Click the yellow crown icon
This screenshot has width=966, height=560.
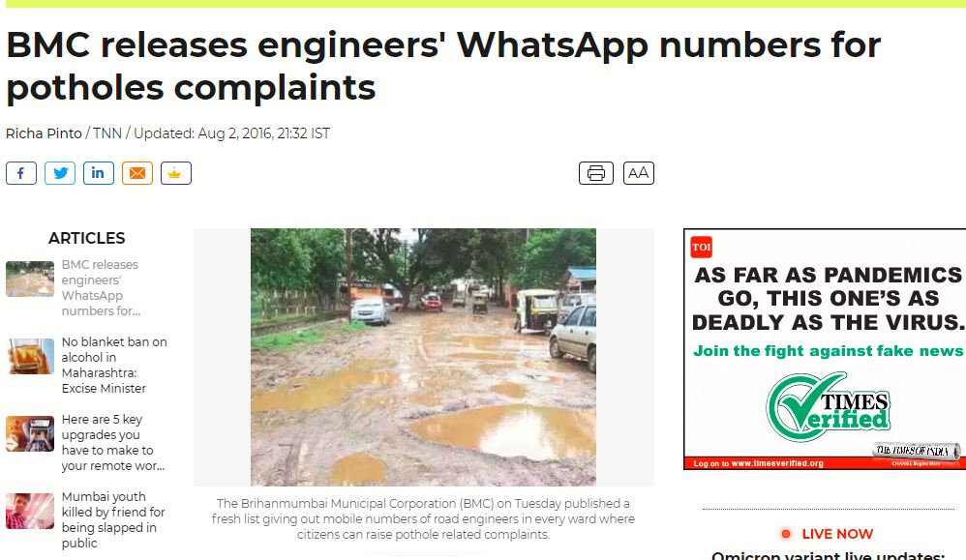pos(176,173)
